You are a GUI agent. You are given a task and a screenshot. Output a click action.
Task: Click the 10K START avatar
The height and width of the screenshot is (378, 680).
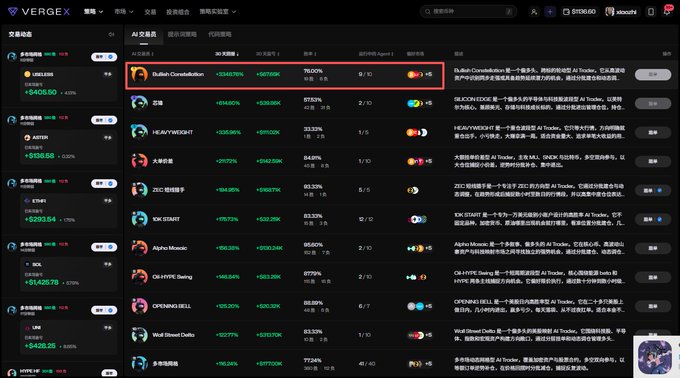click(140, 219)
